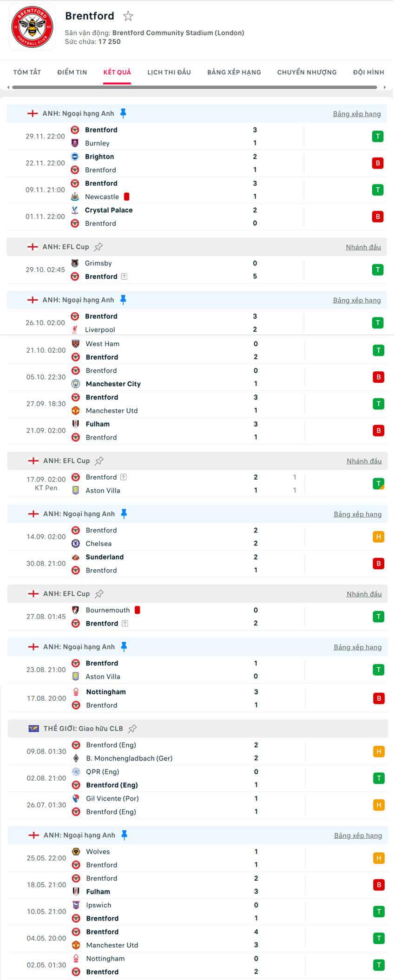This screenshot has height=980, width=395.
Task: Click the advance icon beside Brentford vs Grimsby
Action: tap(124, 276)
